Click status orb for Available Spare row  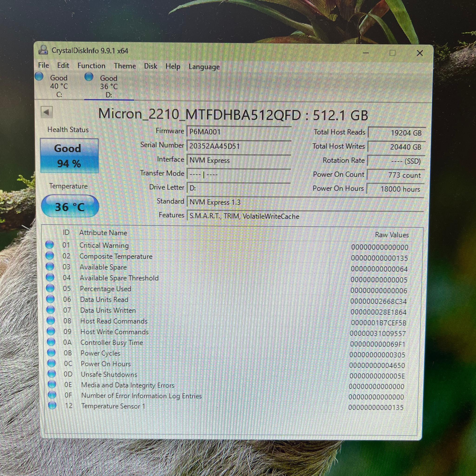(50, 266)
